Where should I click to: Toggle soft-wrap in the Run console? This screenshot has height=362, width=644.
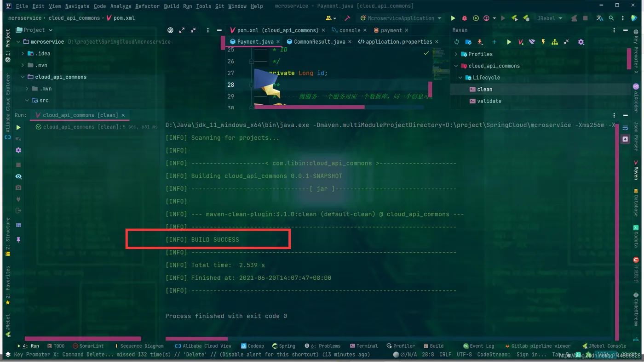(625, 128)
